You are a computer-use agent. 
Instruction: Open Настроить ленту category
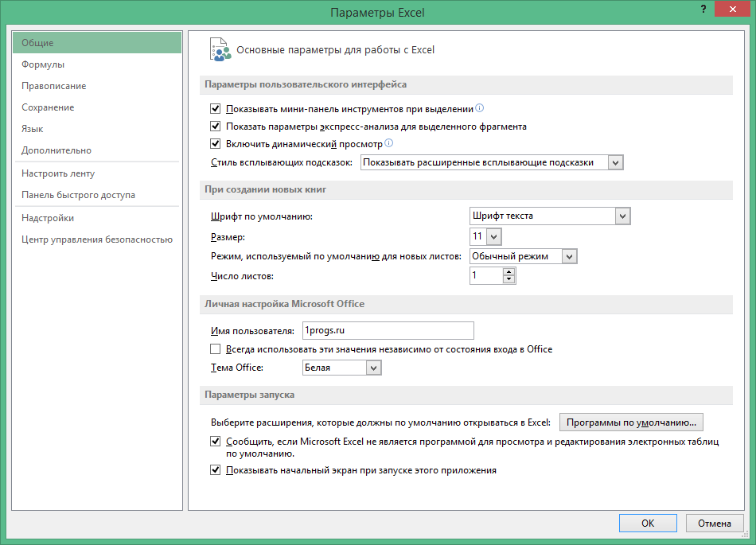coord(97,173)
